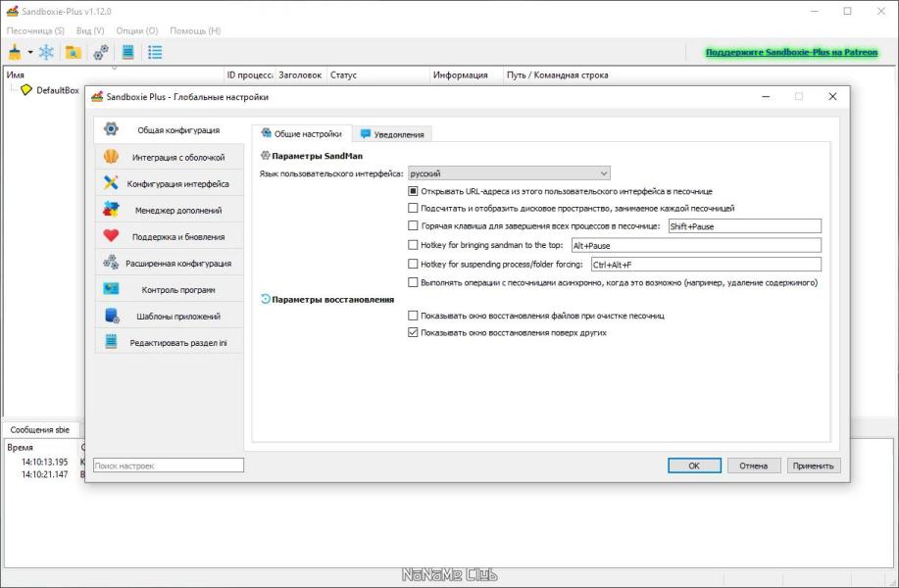Screen dimensions: 899x588
Task: Click the OK button
Action: [694, 465]
